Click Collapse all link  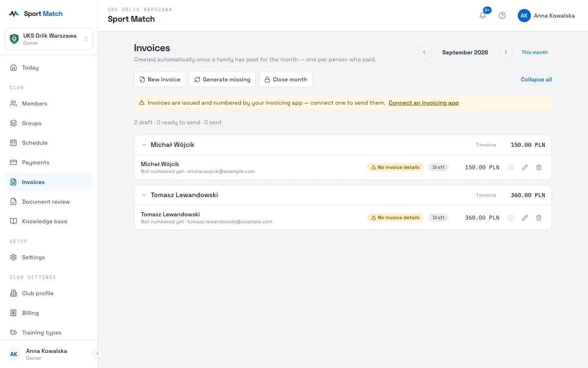[x=536, y=79]
